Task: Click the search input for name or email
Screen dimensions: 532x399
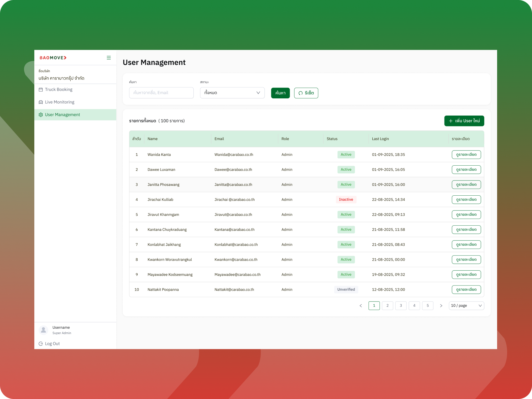Action: [161, 93]
